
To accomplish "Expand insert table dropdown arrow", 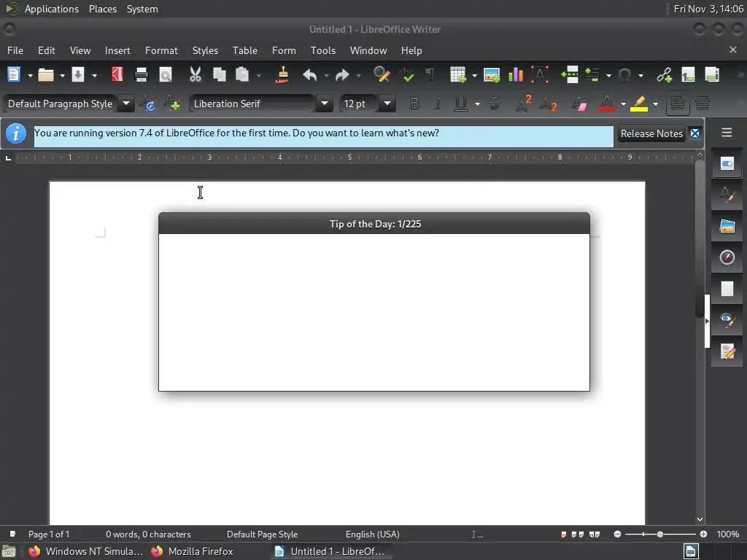I will (474, 75).
